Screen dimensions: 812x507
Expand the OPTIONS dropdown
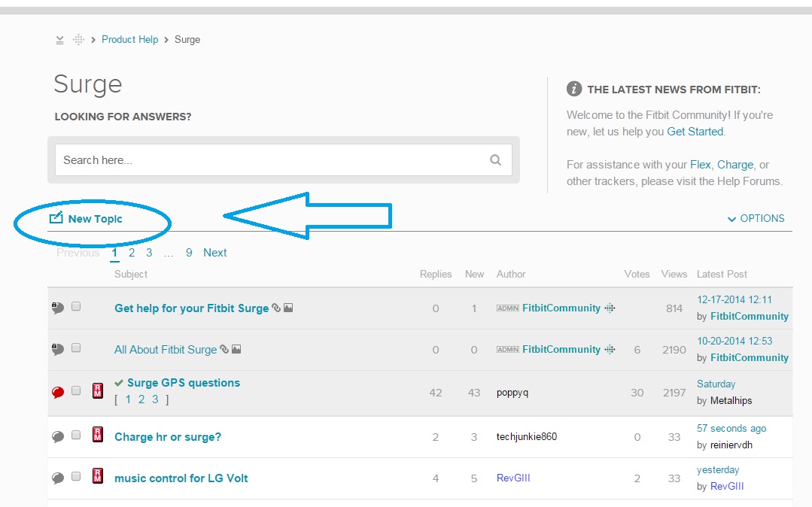[756, 218]
